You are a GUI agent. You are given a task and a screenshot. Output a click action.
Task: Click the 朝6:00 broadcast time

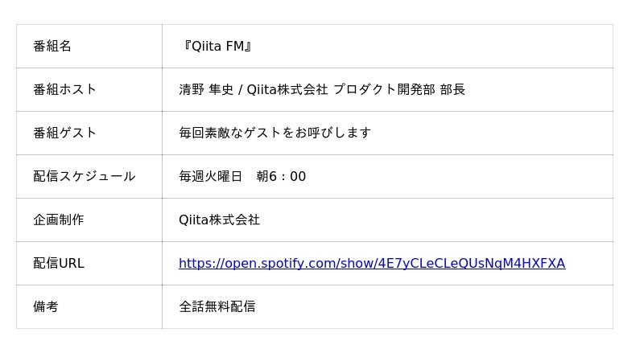pos(281,177)
